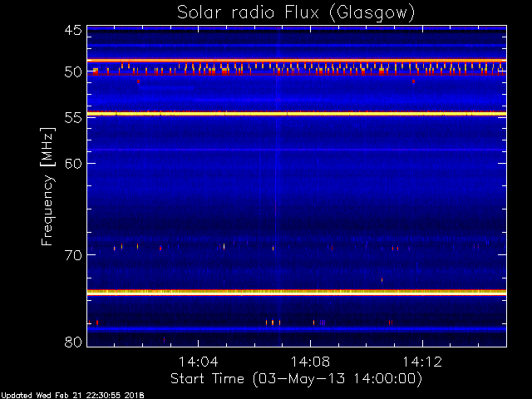Click the 55 frequency tick label

tap(73, 118)
